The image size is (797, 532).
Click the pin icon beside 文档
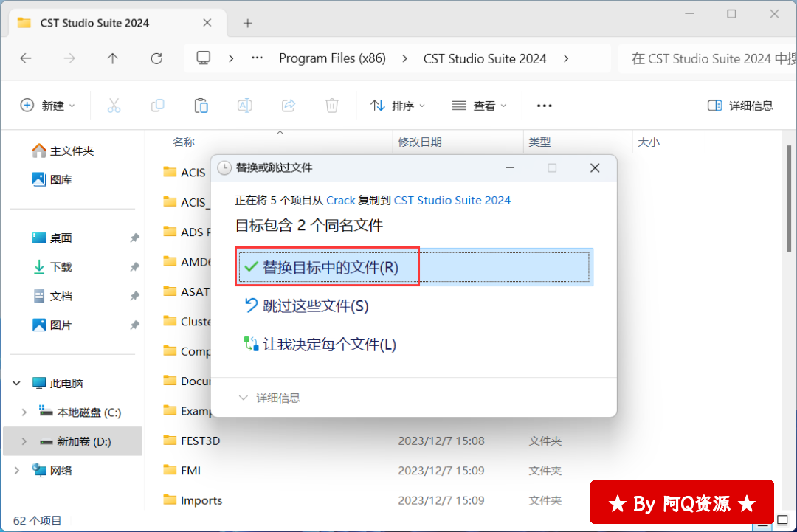coord(134,296)
